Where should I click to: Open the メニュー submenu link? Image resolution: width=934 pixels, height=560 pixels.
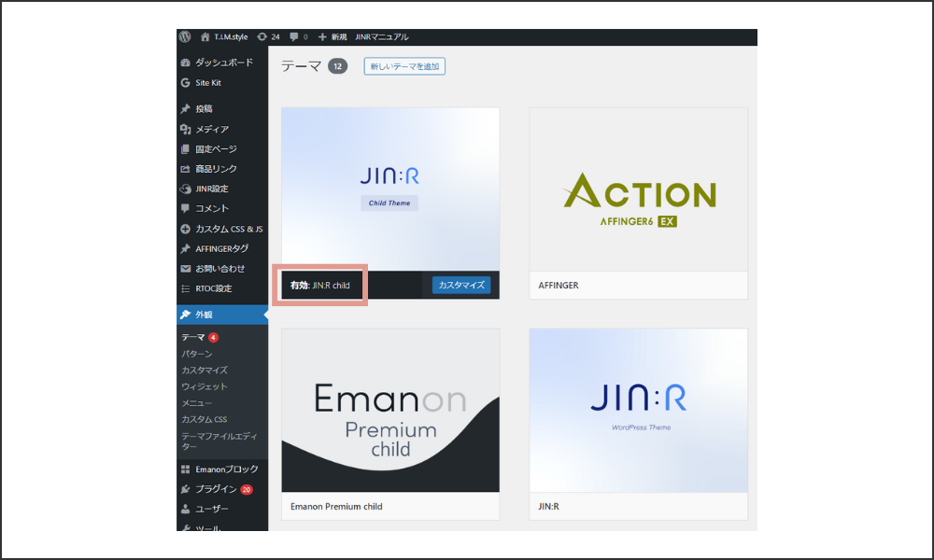(x=196, y=403)
